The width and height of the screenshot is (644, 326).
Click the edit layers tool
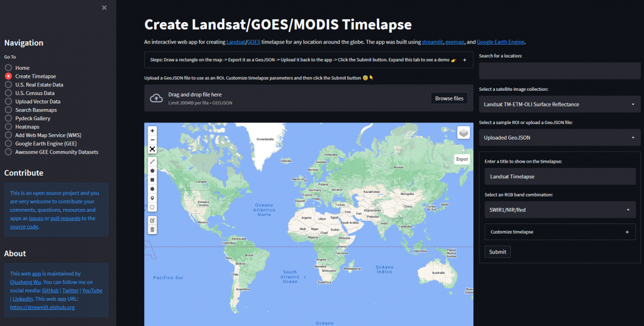point(152,220)
